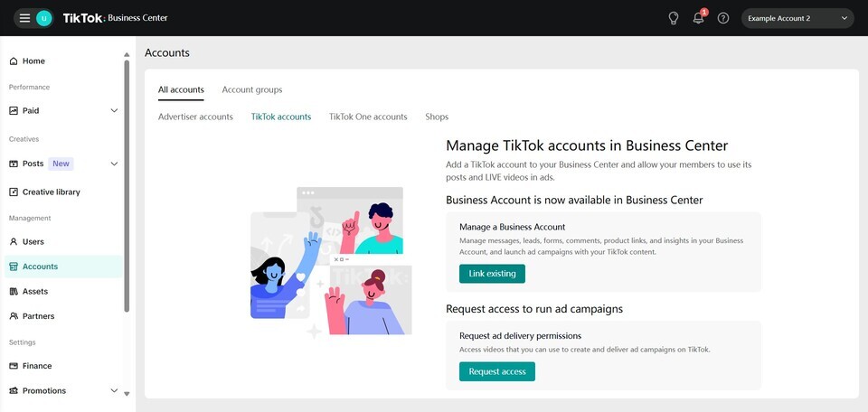
Task: Click the Home icon in sidebar
Action: tap(14, 61)
